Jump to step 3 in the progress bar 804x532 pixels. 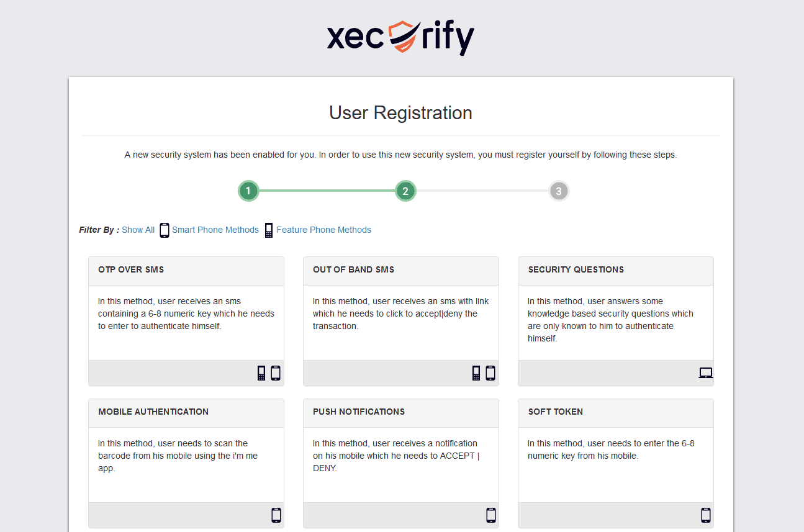(559, 191)
